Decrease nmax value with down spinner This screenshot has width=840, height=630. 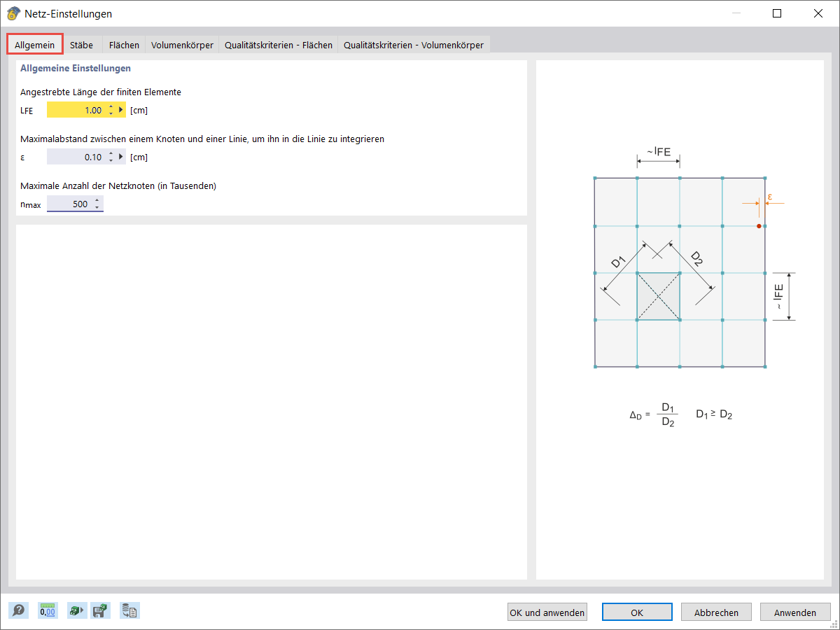click(x=97, y=207)
